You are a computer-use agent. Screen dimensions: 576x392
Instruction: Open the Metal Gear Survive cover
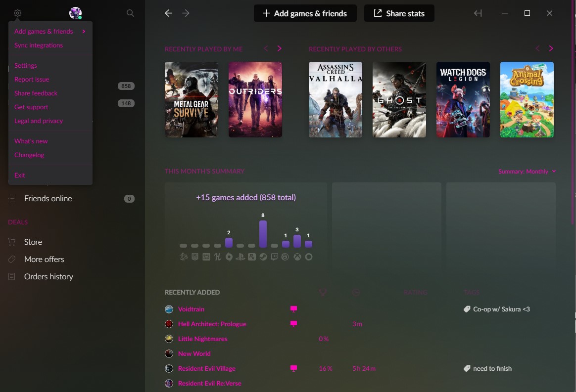coord(192,99)
